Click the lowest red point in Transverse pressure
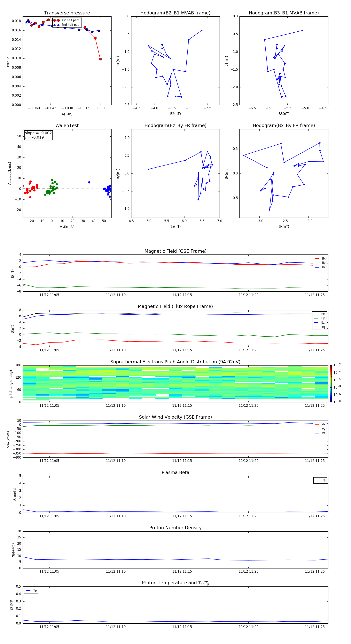 pyautogui.click(x=100, y=59)
